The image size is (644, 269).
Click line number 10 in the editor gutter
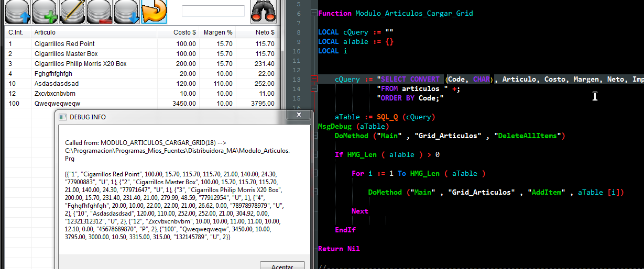coord(297,51)
